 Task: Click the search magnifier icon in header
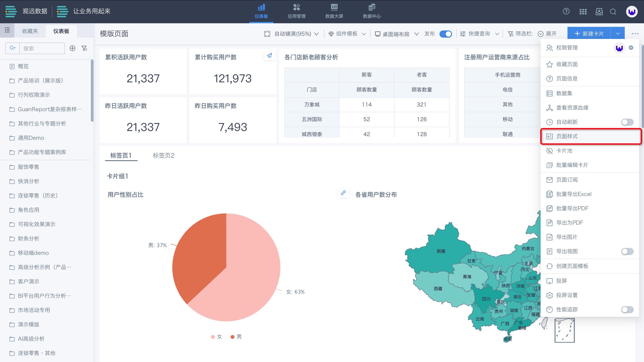point(613,11)
